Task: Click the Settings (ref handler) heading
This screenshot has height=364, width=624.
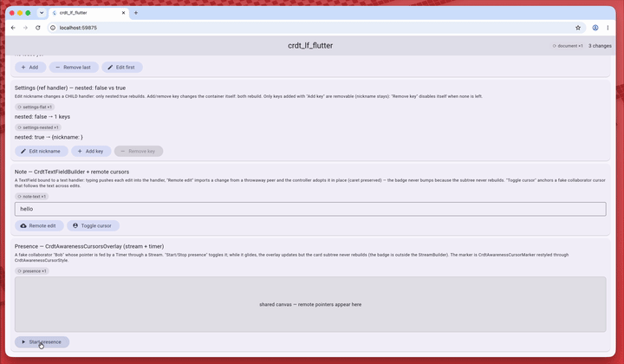Action: (70, 88)
